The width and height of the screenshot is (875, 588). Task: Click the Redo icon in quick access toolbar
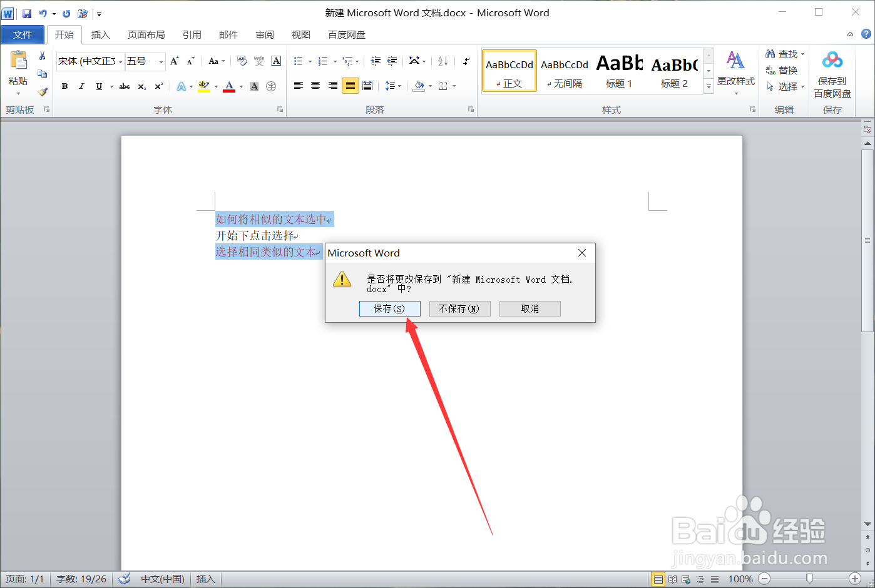(x=66, y=13)
